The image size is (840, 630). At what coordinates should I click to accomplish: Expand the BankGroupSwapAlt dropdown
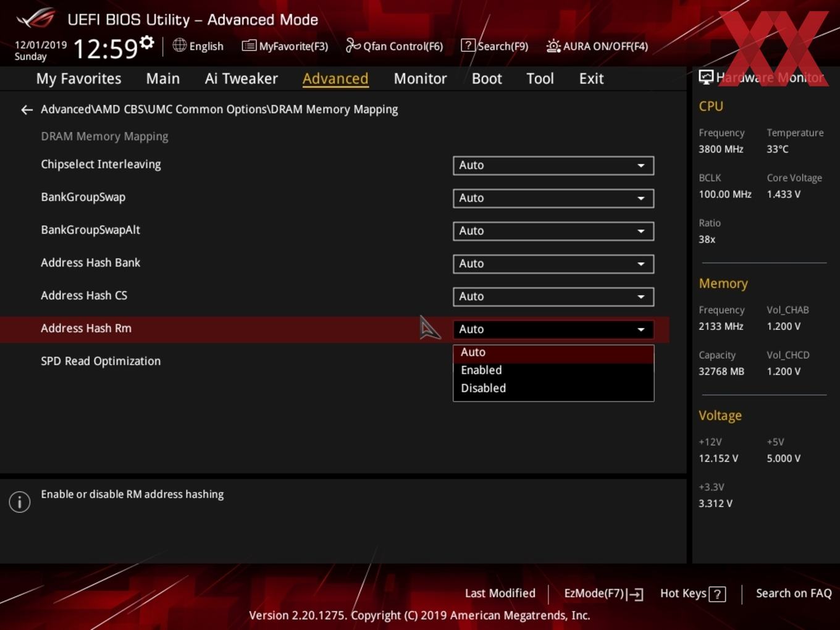553,231
